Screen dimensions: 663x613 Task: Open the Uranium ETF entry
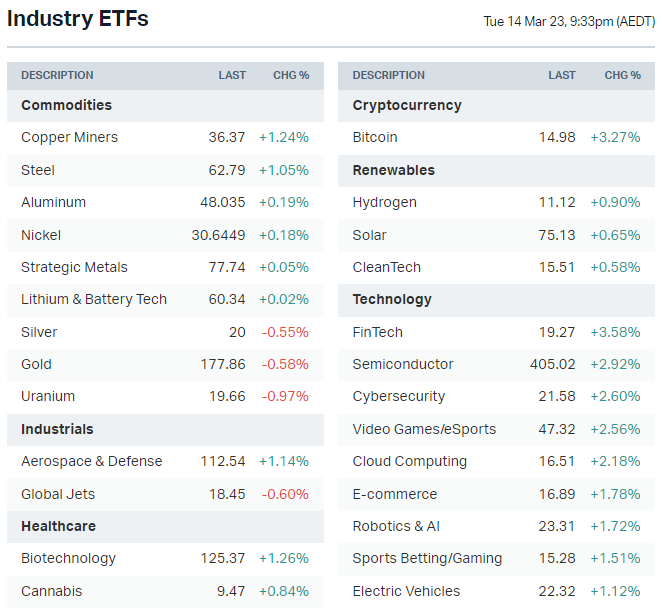pyautogui.click(x=48, y=396)
